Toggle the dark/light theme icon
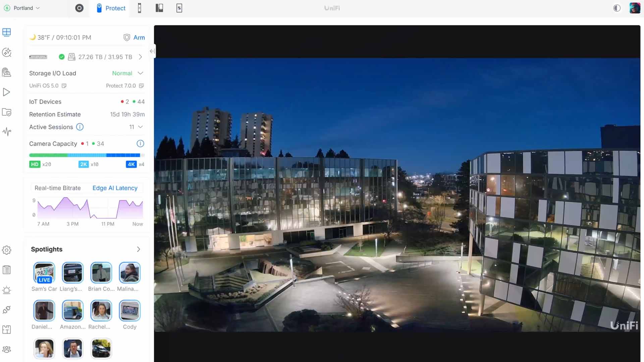The width and height of the screenshot is (644, 362). coord(616,8)
